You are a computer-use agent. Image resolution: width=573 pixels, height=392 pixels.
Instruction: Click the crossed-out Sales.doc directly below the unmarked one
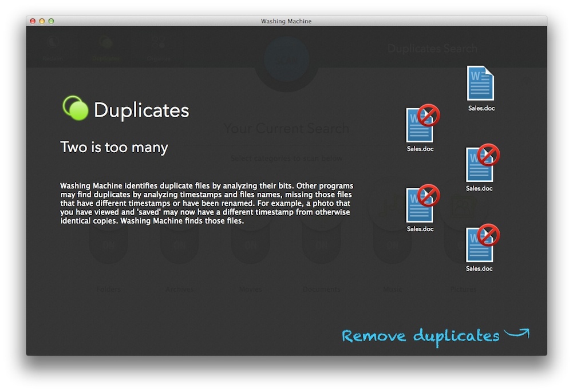482,163
